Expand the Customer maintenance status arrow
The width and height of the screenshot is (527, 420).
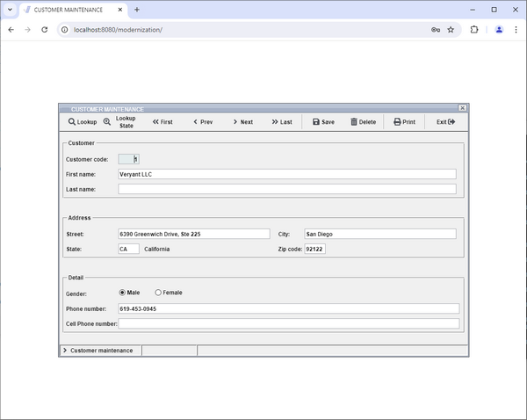(64, 351)
